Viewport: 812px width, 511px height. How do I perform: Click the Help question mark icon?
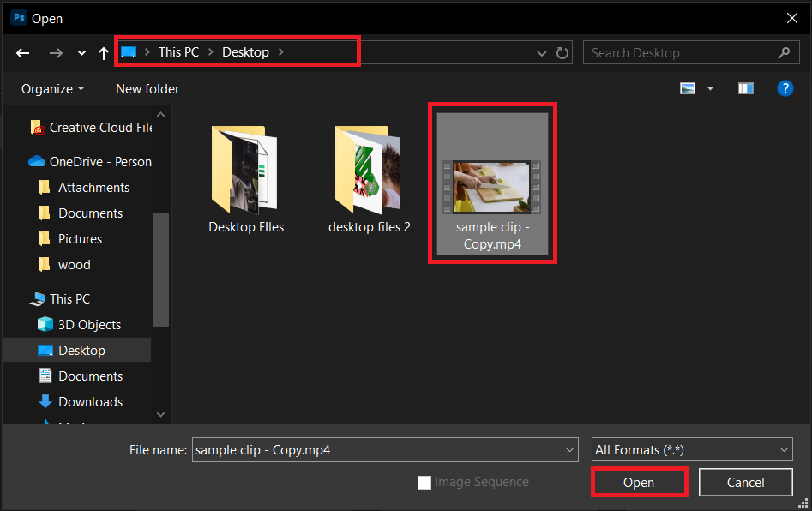click(785, 88)
